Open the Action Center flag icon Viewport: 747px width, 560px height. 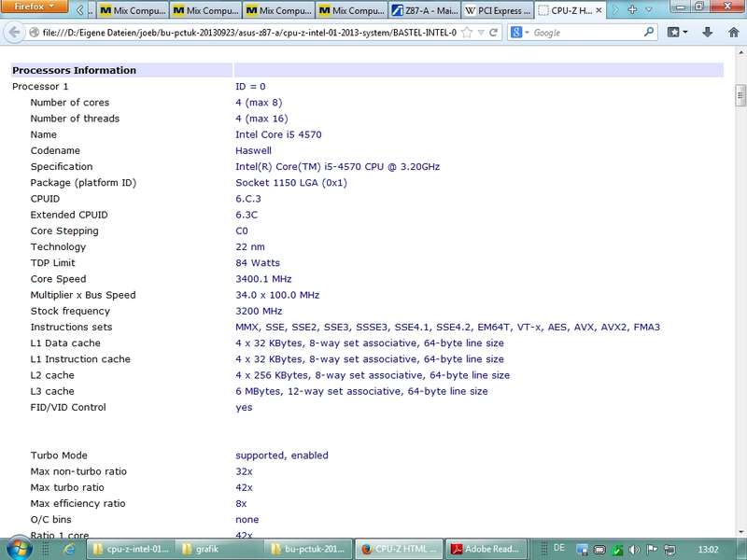click(652, 550)
